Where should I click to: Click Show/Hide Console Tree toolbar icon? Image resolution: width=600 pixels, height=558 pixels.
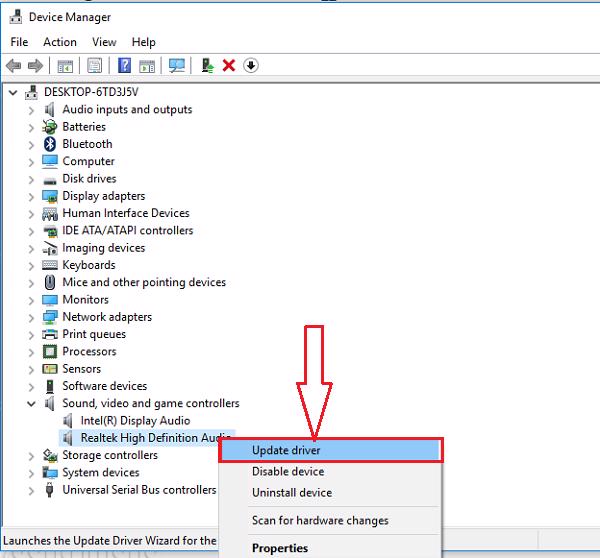click(65, 66)
